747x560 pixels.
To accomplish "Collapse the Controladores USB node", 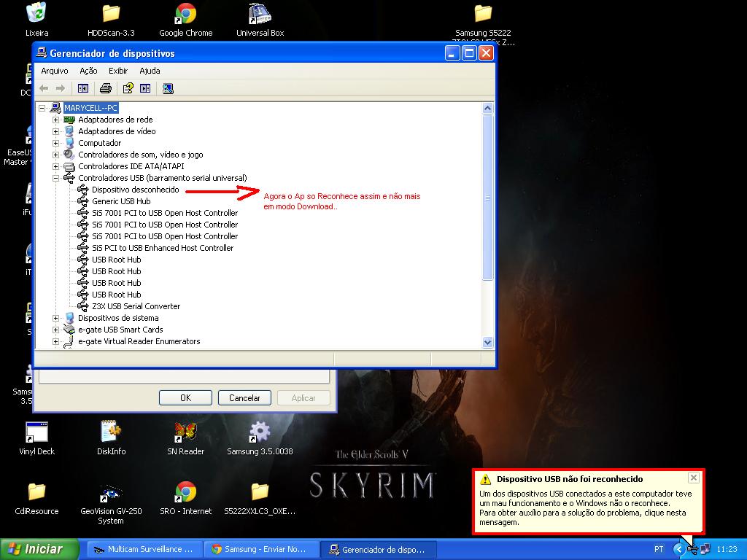I will point(55,178).
